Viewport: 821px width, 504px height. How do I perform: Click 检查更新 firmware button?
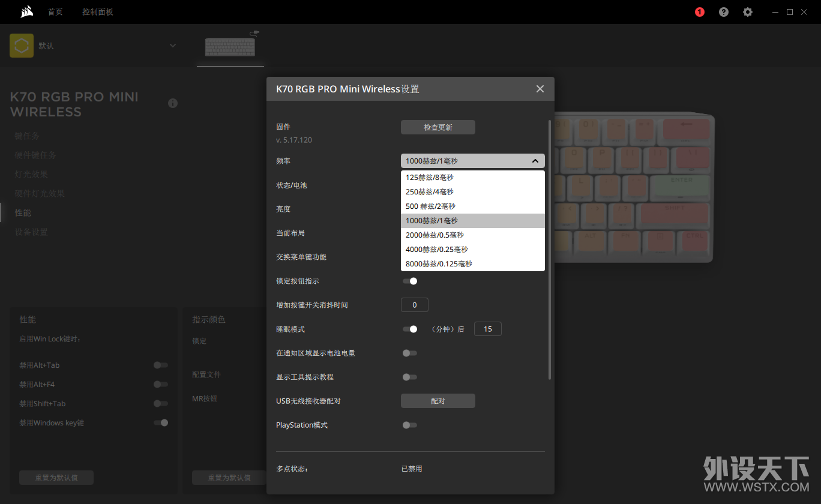(x=438, y=127)
